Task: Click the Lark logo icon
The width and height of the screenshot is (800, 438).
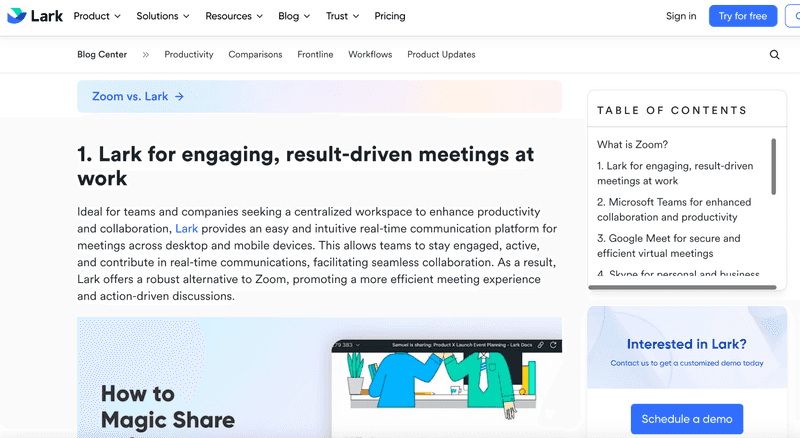Action: tap(17, 16)
